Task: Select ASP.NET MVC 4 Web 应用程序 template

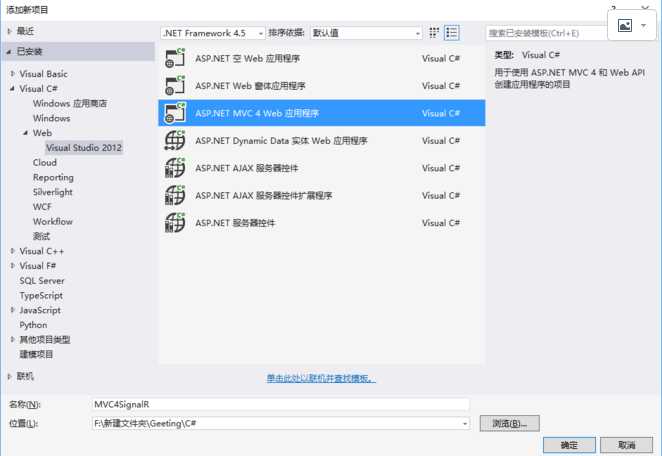Action: [x=322, y=113]
